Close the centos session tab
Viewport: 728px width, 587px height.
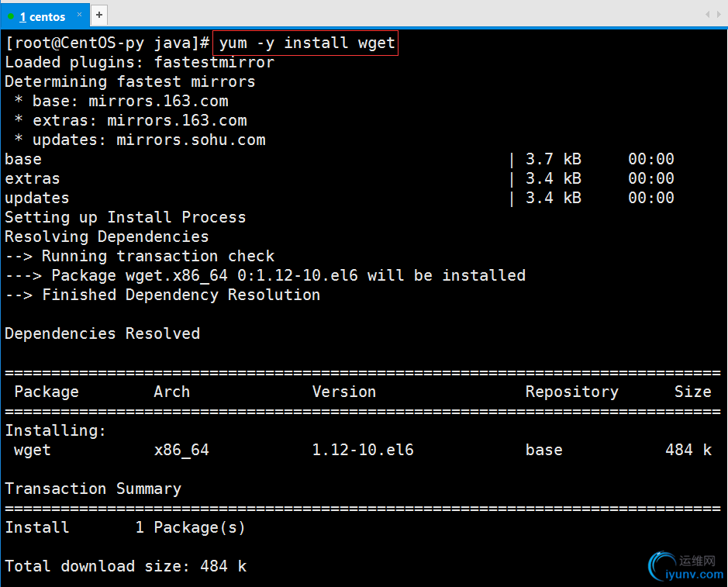click(x=78, y=16)
